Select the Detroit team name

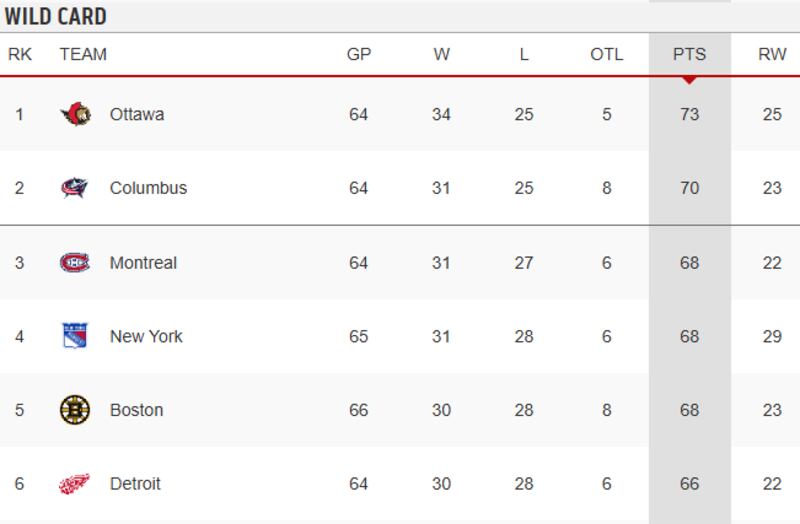(135, 484)
